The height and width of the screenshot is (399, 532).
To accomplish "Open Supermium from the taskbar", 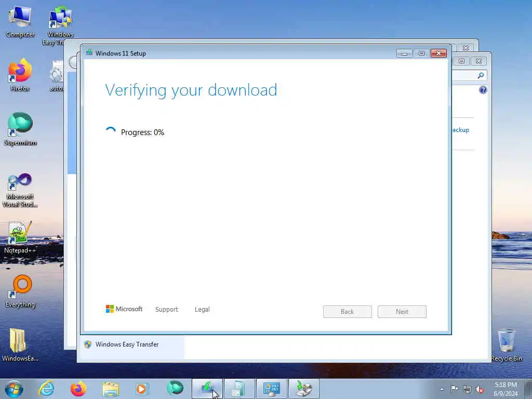I will pyautogui.click(x=175, y=388).
